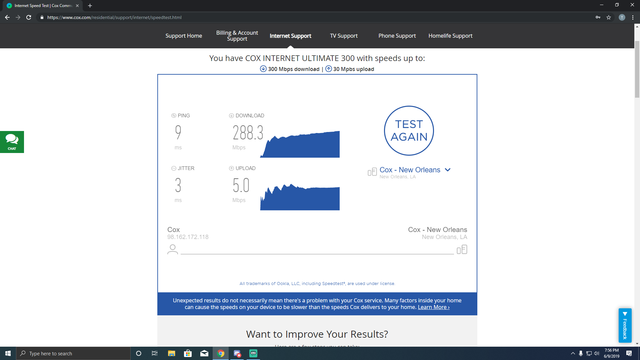Screen dimensions: 640x360
Task: Click the upload speed indicator icon
Action: pyautogui.click(x=329, y=69)
